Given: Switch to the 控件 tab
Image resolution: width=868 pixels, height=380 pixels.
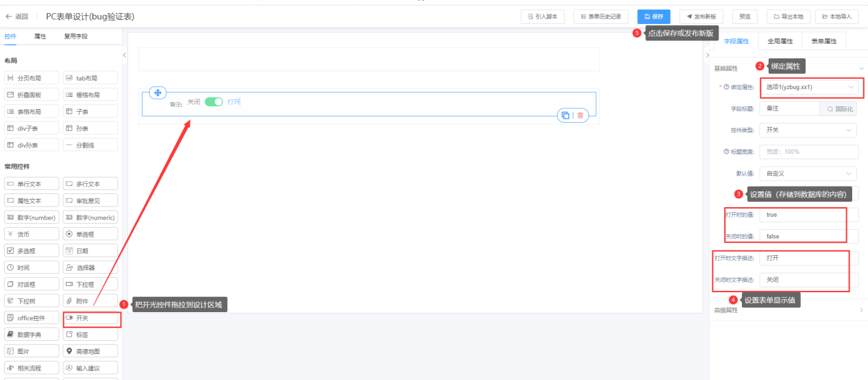Looking at the screenshot, I should [x=10, y=36].
